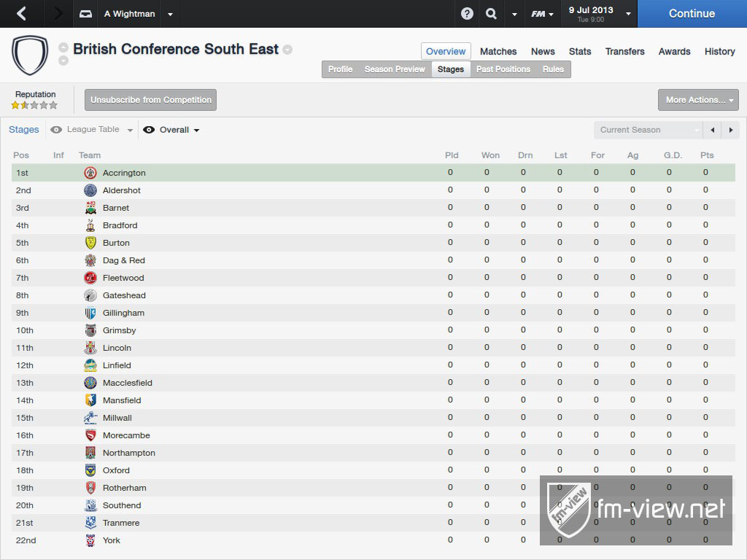Click the competition shield logo
The image size is (747, 560).
pyautogui.click(x=30, y=55)
